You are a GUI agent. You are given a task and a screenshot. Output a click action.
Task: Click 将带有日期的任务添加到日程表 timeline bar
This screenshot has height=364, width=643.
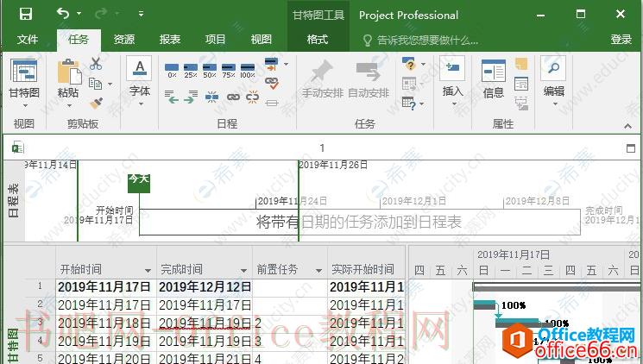point(359,223)
